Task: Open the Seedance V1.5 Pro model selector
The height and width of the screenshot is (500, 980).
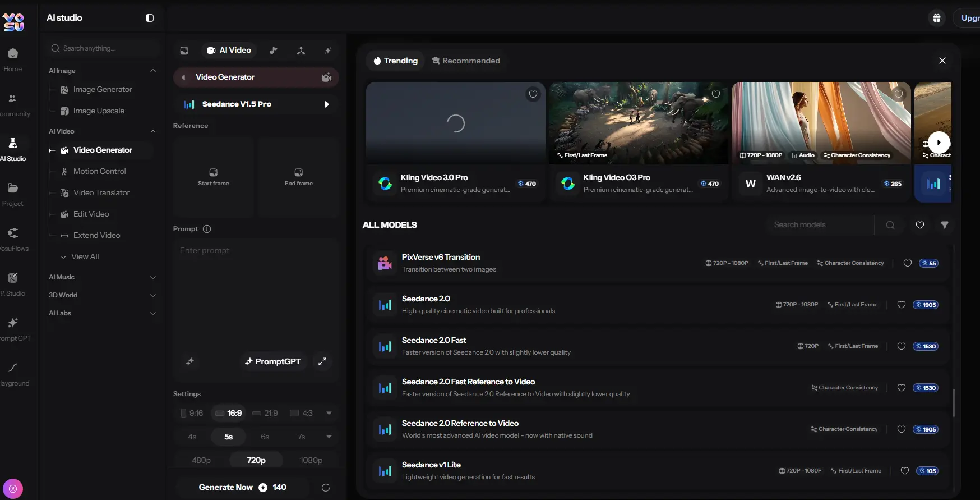Action: click(x=256, y=104)
